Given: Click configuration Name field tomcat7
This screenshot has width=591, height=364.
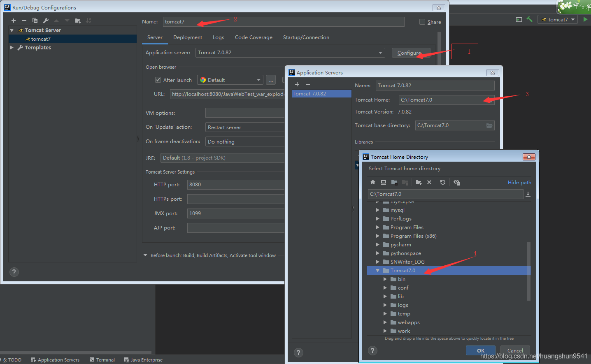Looking at the screenshot, I should (x=284, y=22).
